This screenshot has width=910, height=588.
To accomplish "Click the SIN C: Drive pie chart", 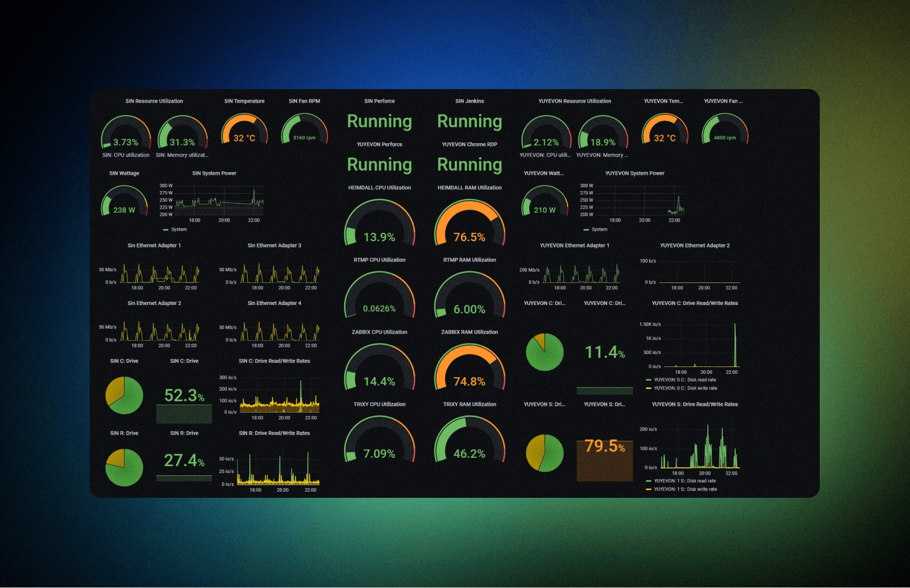I will [x=124, y=395].
